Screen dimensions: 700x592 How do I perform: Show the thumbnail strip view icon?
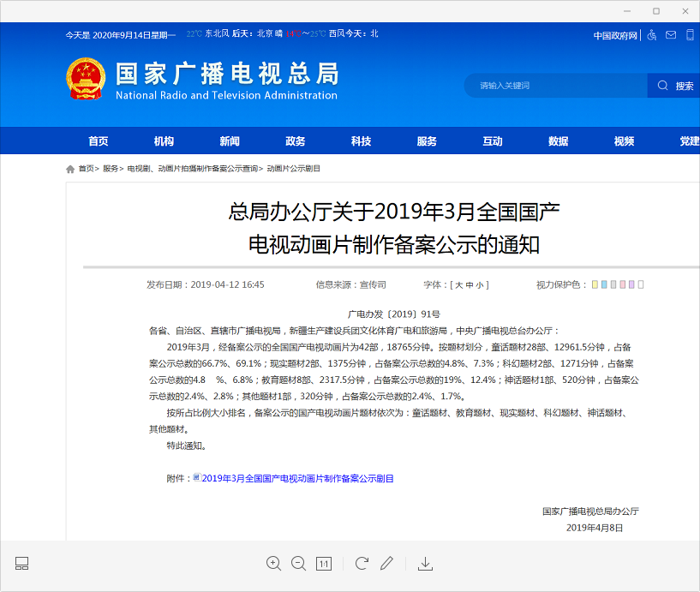(x=22, y=563)
